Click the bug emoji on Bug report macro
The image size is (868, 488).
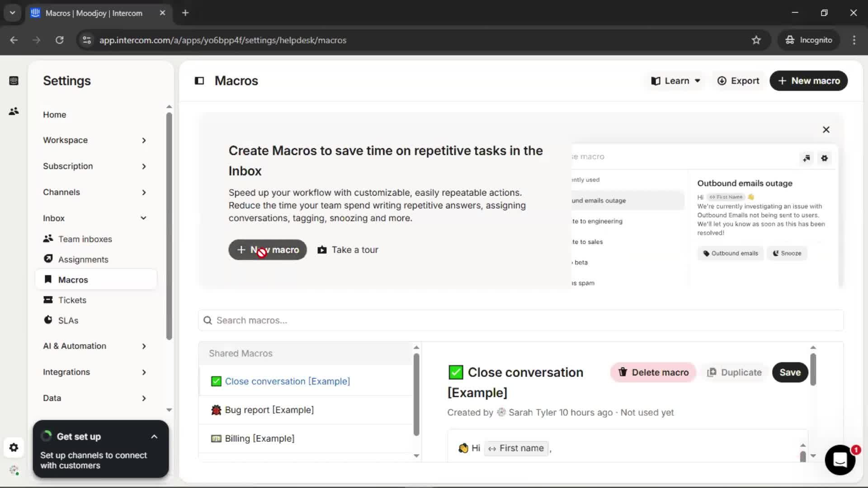click(216, 410)
